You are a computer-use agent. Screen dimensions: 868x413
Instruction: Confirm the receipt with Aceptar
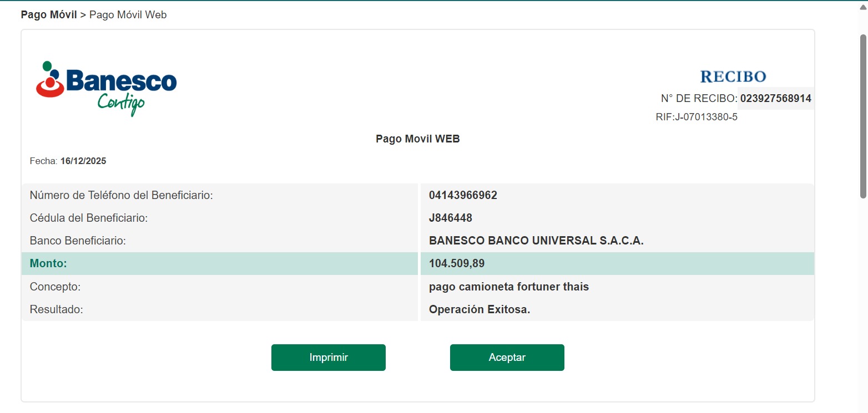click(507, 358)
